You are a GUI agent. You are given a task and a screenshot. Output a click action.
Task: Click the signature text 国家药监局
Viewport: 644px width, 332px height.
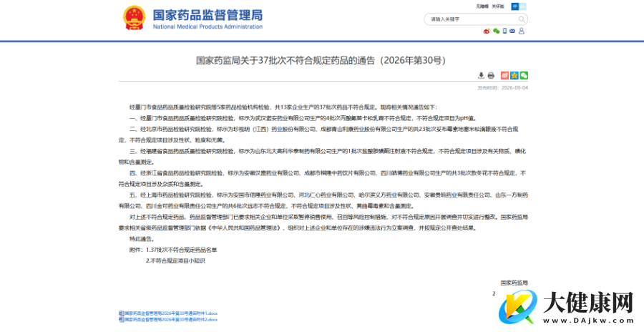[514, 283]
